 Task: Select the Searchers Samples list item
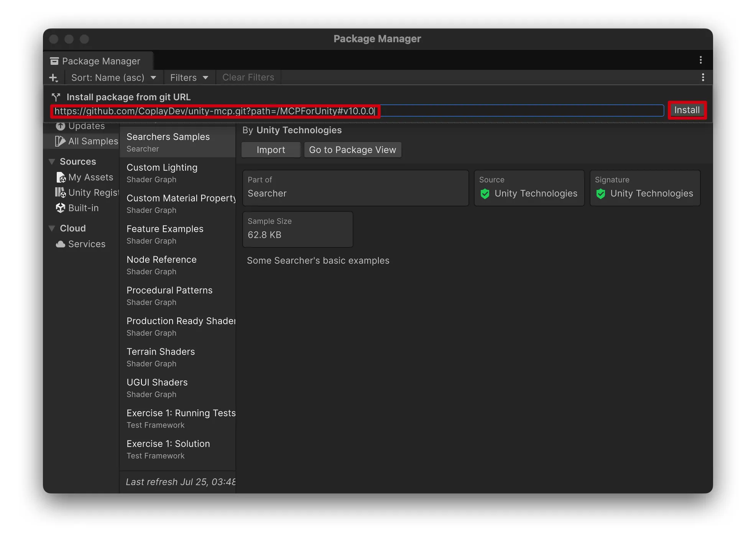177,142
